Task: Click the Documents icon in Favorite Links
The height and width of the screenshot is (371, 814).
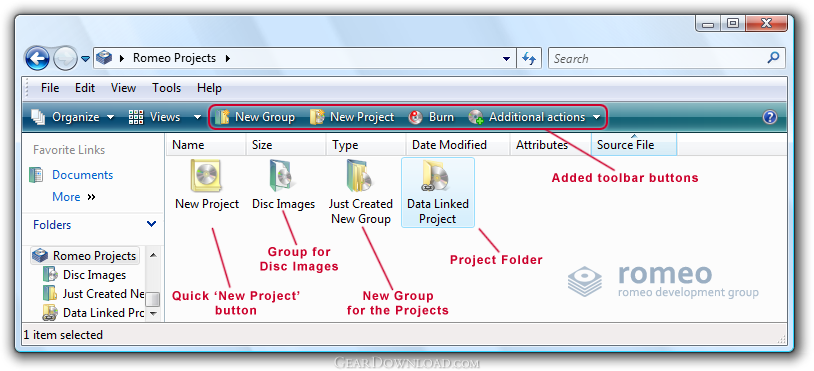Action: [36, 175]
